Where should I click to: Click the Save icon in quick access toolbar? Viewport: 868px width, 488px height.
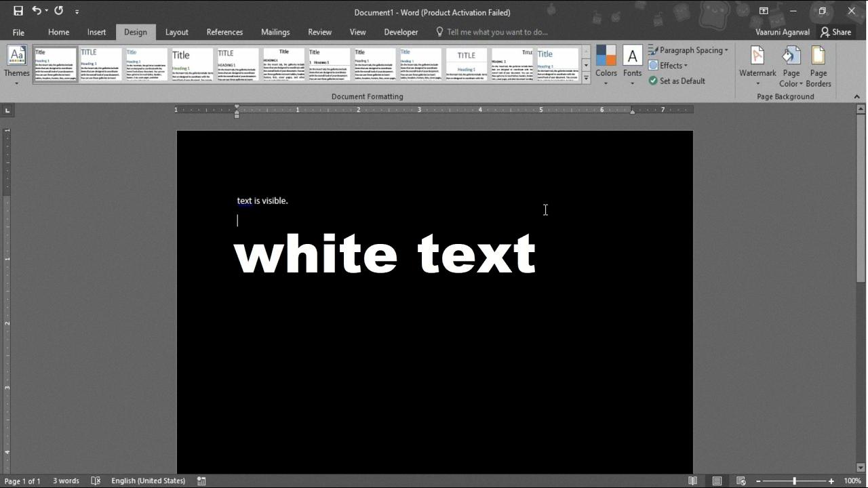tap(18, 11)
